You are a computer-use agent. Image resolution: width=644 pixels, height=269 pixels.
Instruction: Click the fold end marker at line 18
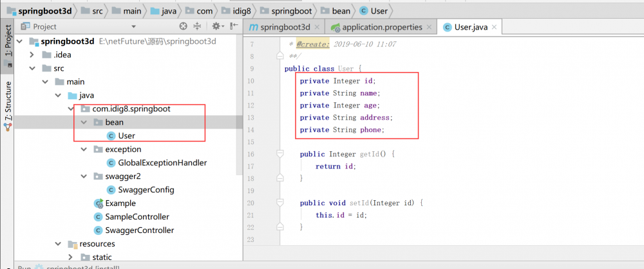pos(280,178)
